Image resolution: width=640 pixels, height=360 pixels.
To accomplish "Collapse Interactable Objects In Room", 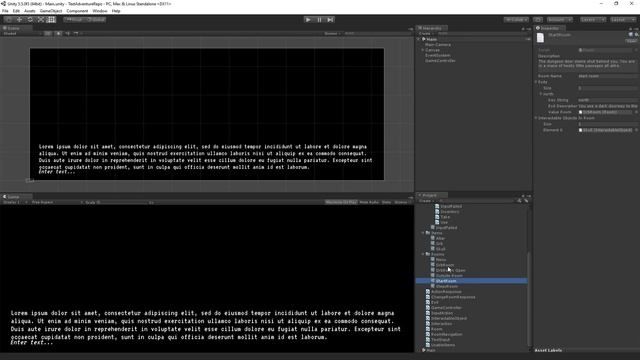I will (x=536, y=118).
